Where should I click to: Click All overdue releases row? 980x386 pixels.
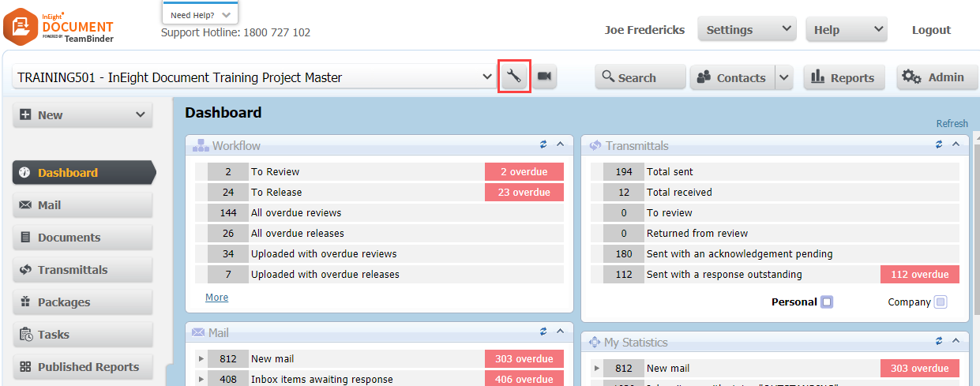tap(379, 233)
